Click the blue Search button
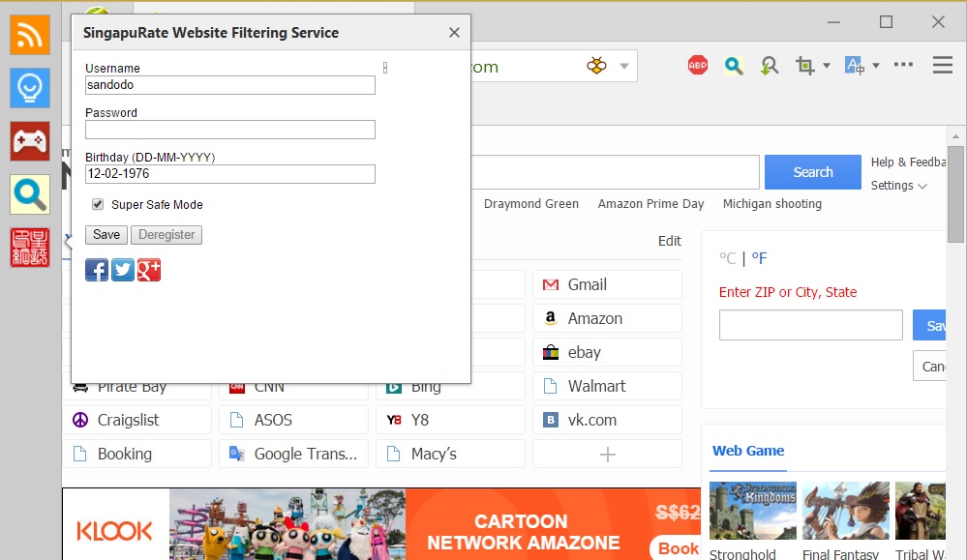 tap(813, 172)
